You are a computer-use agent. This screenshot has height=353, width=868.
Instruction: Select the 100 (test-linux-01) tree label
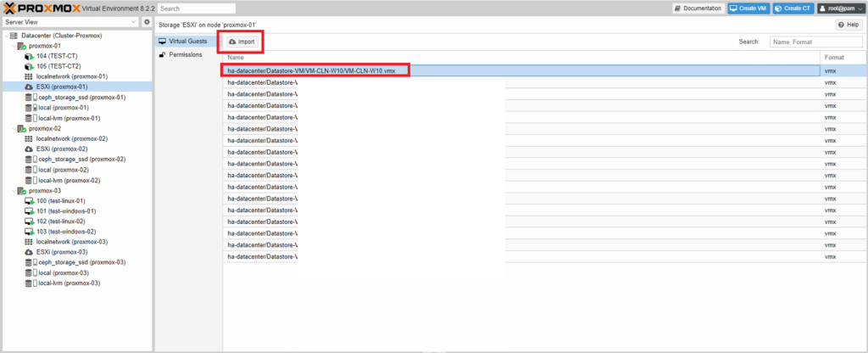(x=61, y=200)
